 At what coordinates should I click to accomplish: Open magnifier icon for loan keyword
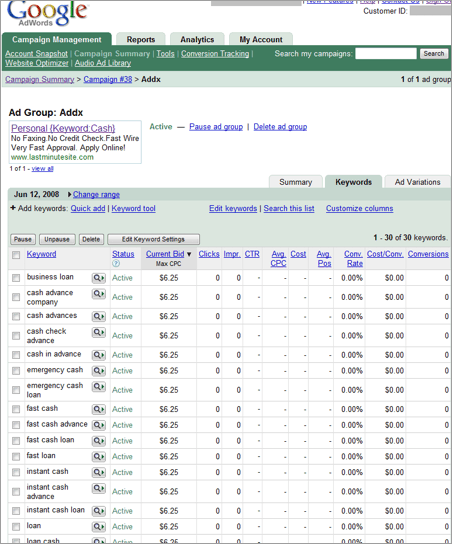coord(99,527)
